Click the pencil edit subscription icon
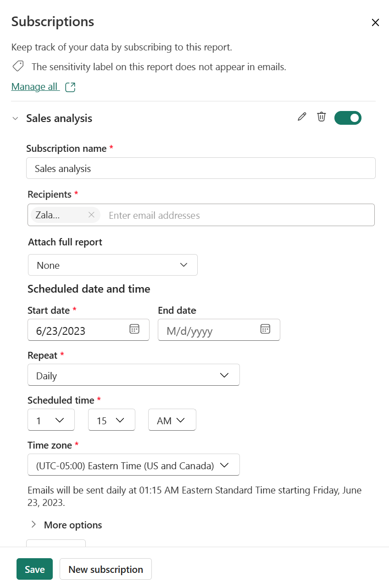Image resolution: width=389 pixels, height=588 pixels. [301, 117]
